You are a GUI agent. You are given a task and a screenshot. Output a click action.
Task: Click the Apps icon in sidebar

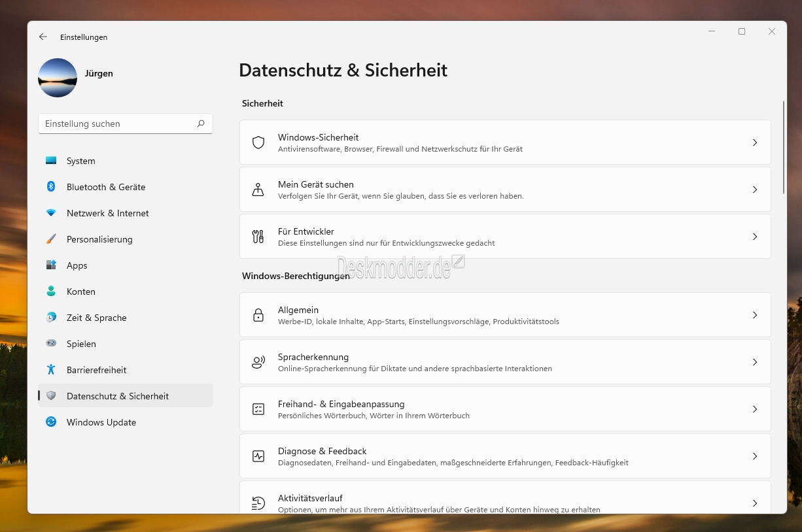click(x=51, y=265)
